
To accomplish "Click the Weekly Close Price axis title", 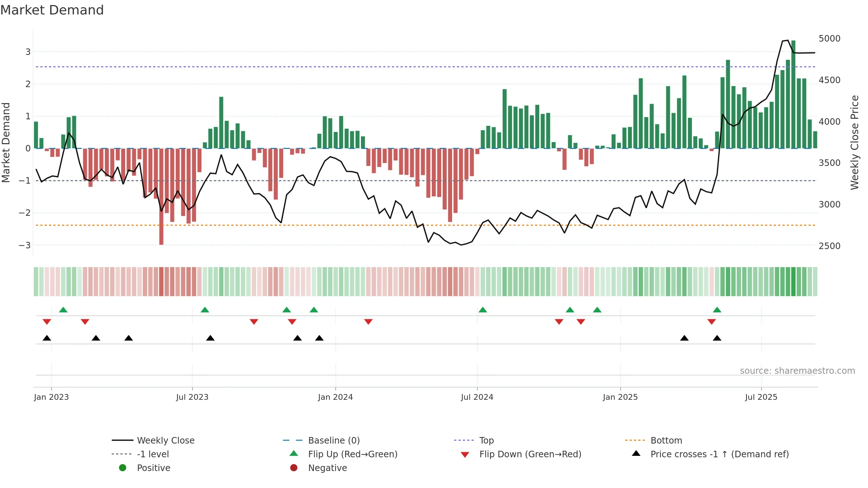I will click(x=855, y=142).
